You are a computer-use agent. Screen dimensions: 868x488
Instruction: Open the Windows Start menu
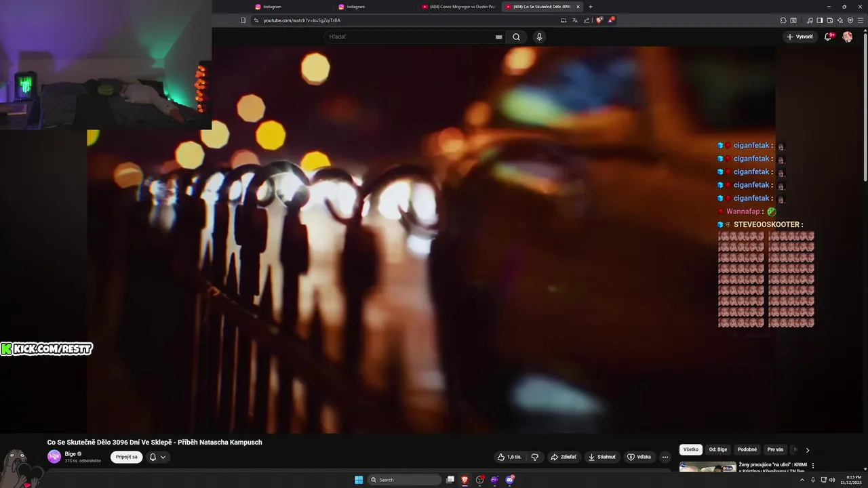(359, 480)
